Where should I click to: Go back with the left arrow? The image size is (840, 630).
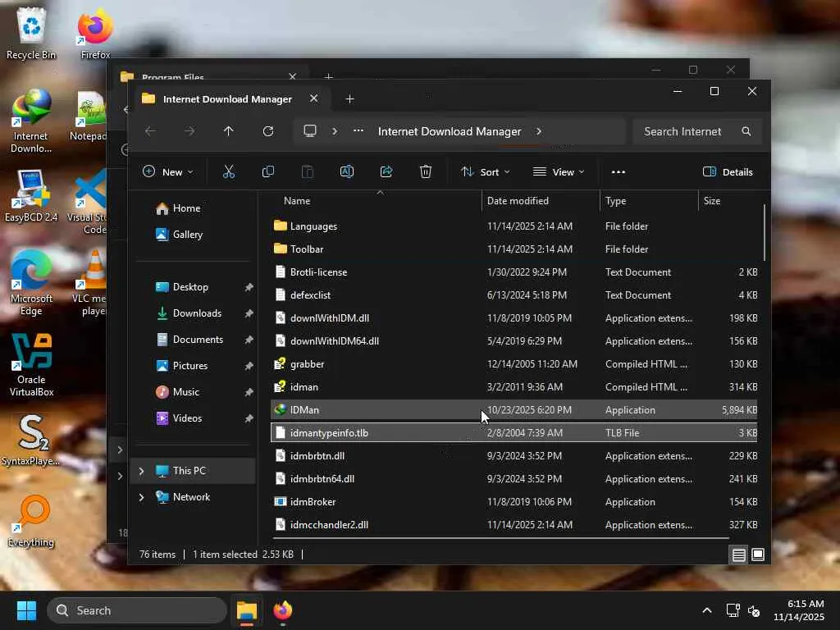pos(150,131)
